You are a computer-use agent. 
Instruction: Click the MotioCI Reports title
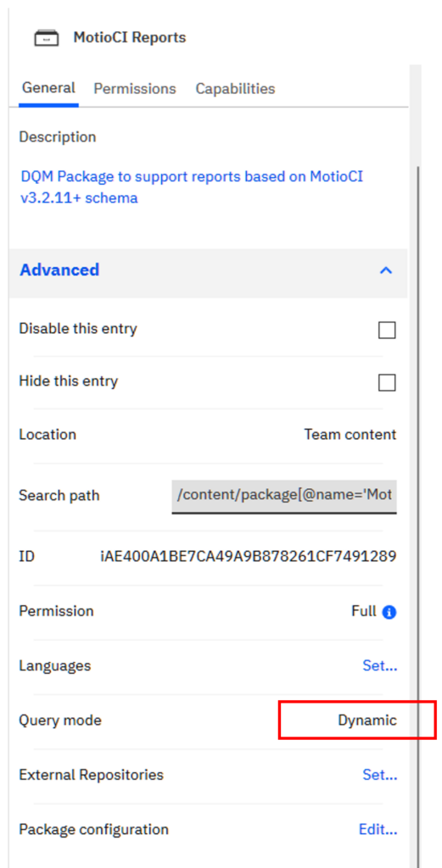point(130,37)
